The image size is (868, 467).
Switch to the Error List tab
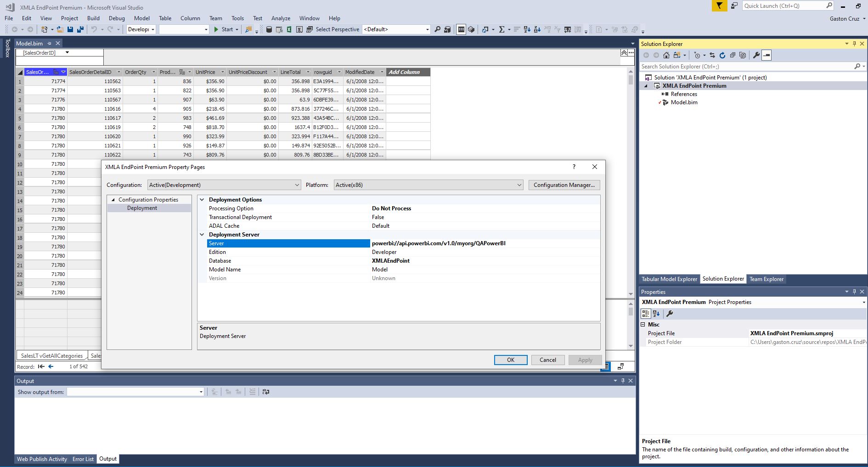[83, 459]
